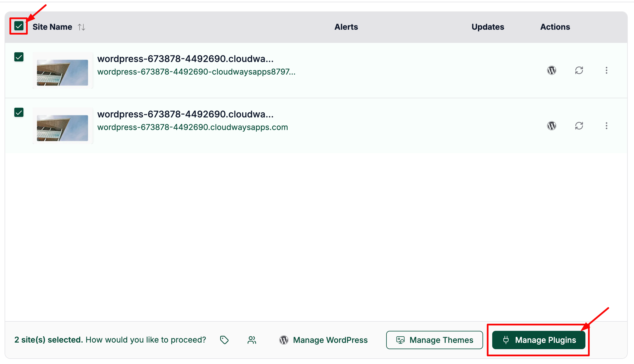Image resolution: width=634 pixels, height=364 pixels.
Task: Click the users icon in bottom bar
Action: 252,340
